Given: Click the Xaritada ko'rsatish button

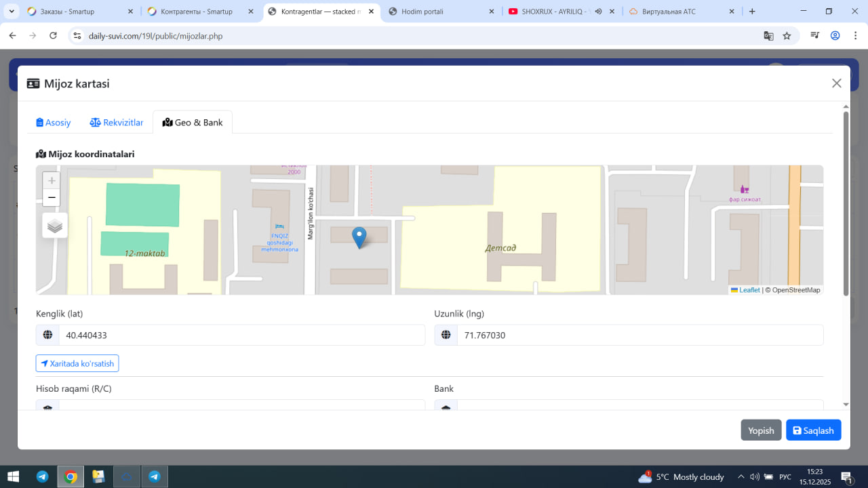Looking at the screenshot, I should 77,363.
